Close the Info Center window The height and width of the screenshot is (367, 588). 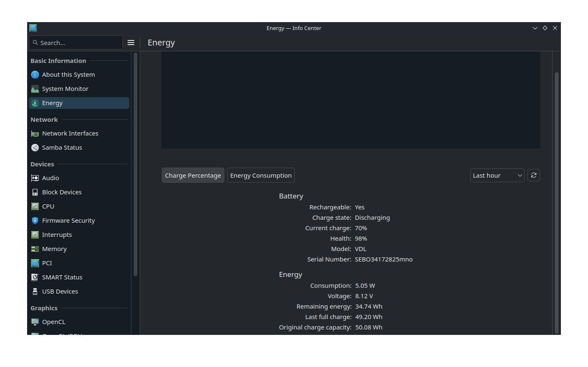555,28
